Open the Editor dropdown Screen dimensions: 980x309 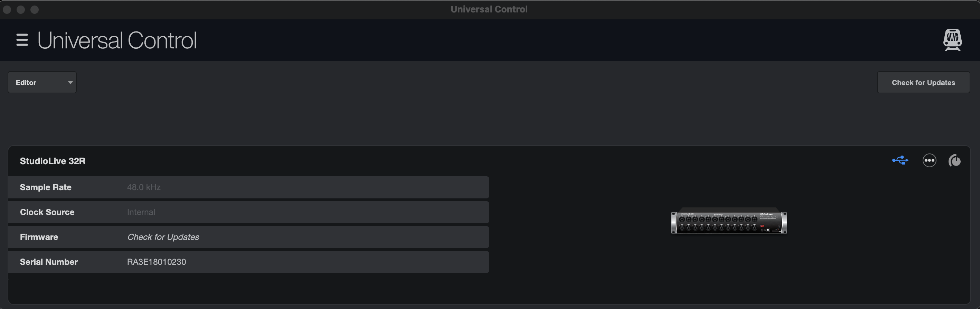[x=42, y=82]
